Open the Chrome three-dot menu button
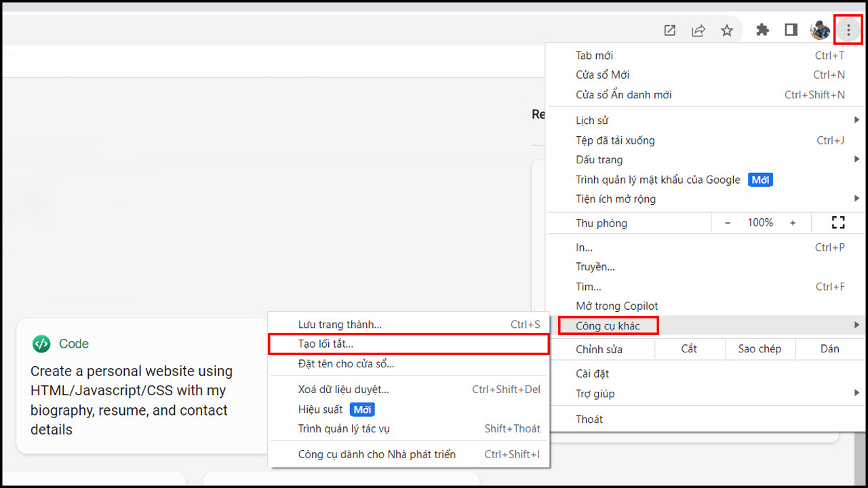Screen dimensions: 868x488 pos(848,30)
